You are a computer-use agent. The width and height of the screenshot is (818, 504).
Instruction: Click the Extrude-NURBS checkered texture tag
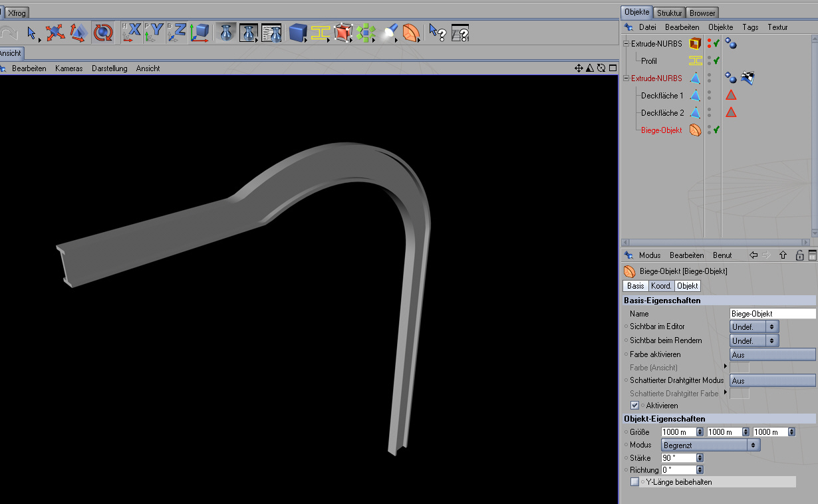tap(748, 78)
